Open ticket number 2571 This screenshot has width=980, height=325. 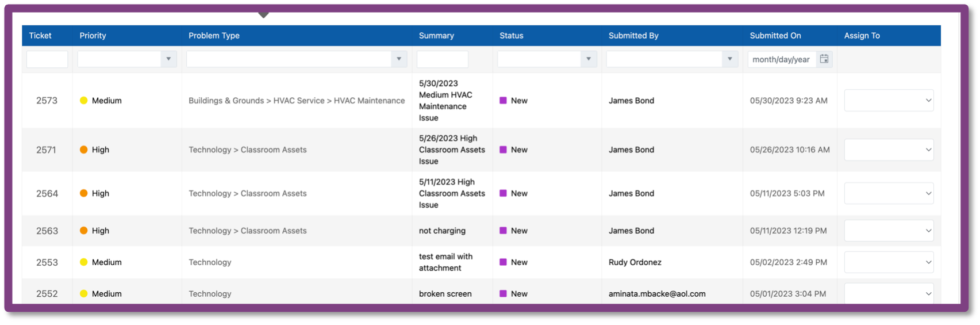(46, 150)
